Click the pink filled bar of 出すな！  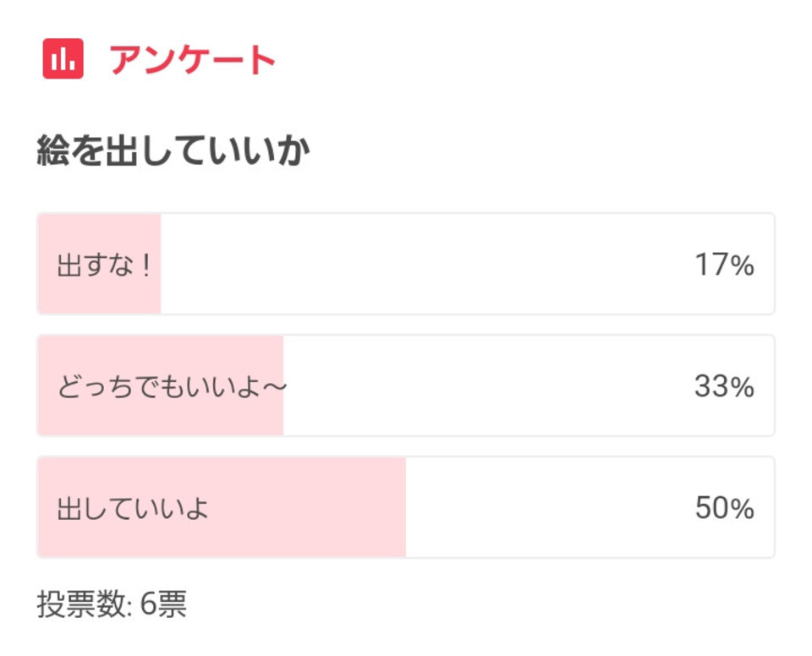point(100,264)
